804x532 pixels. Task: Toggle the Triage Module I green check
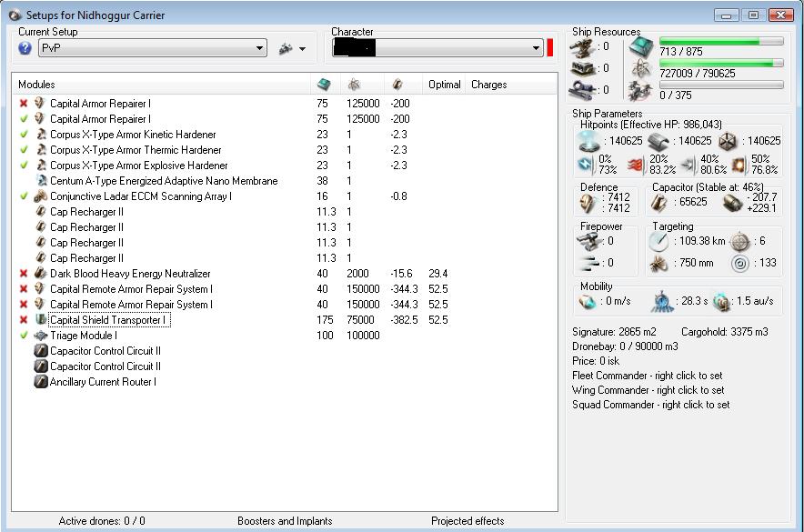[24, 336]
